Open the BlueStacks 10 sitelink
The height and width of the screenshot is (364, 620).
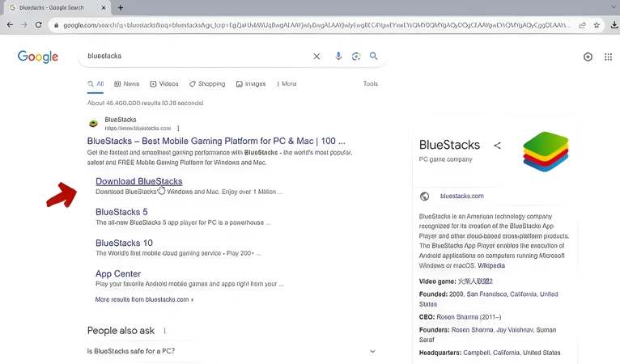point(124,243)
